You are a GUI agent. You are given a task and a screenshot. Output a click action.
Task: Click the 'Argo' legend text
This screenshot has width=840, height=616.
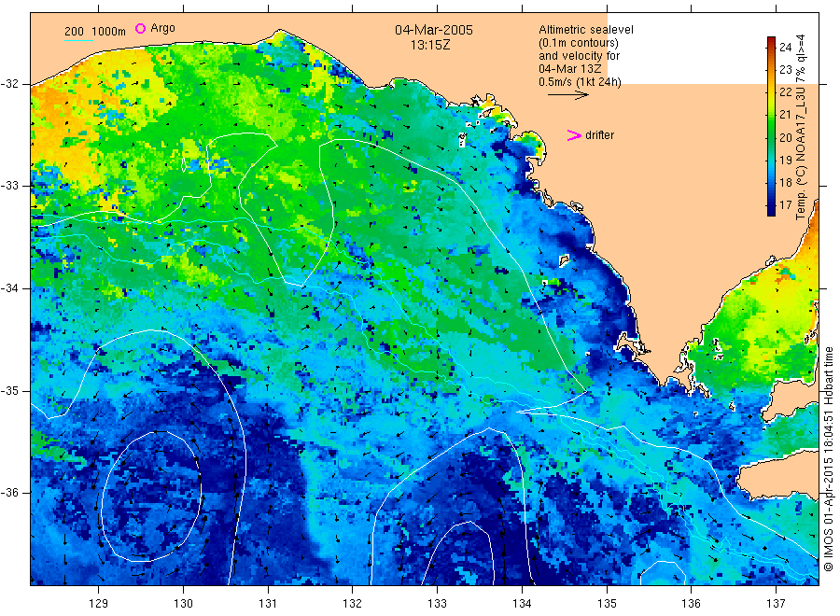tap(162, 28)
